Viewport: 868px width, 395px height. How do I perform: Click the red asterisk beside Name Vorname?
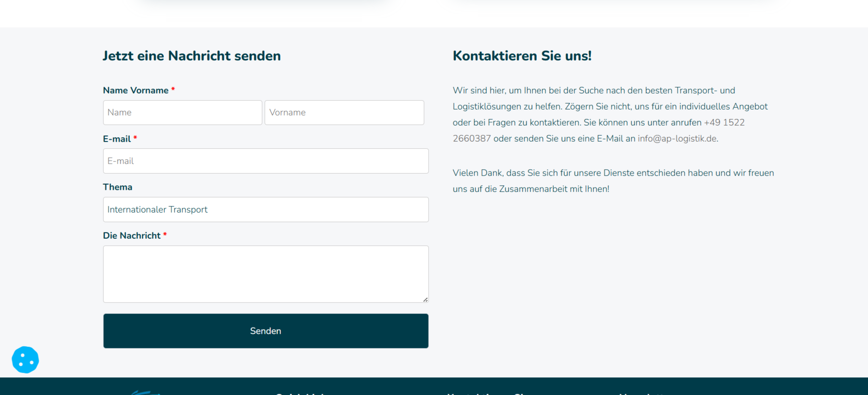[x=173, y=89]
